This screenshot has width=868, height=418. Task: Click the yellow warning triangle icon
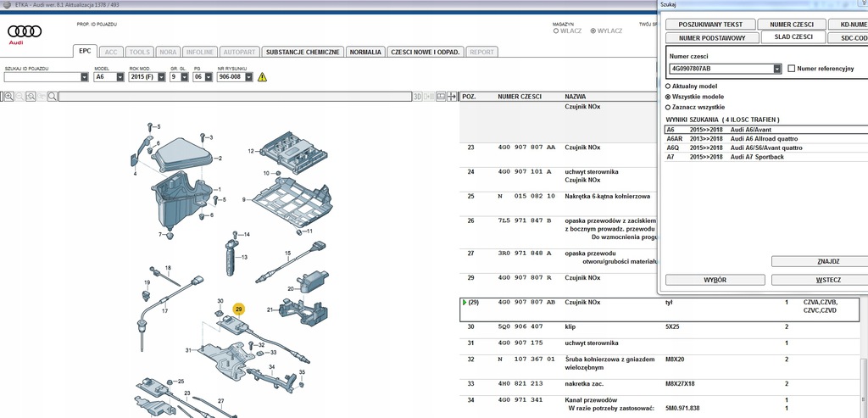coord(263,77)
